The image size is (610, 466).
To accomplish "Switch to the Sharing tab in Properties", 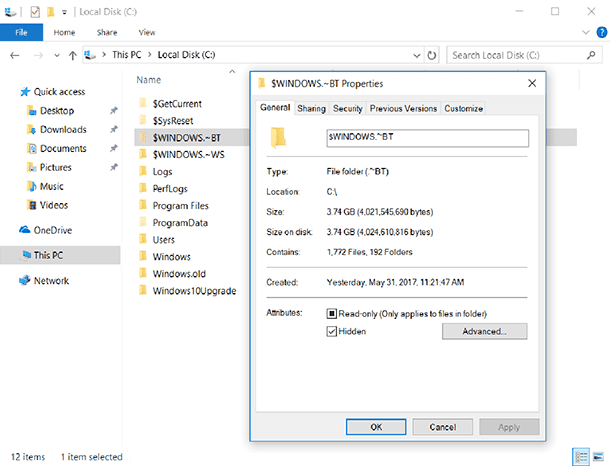I will point(311,109).
